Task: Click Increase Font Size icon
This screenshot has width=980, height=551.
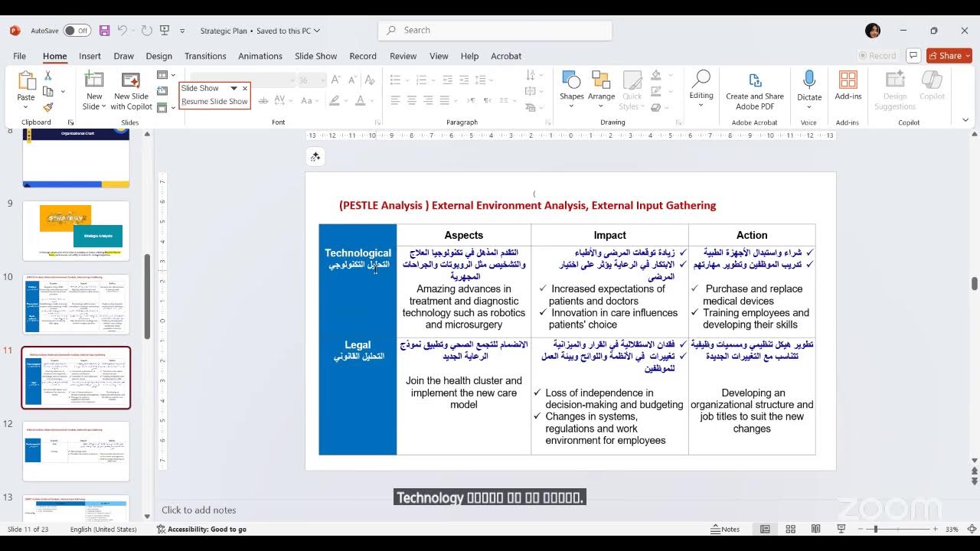Action: (x=338, y=80)
